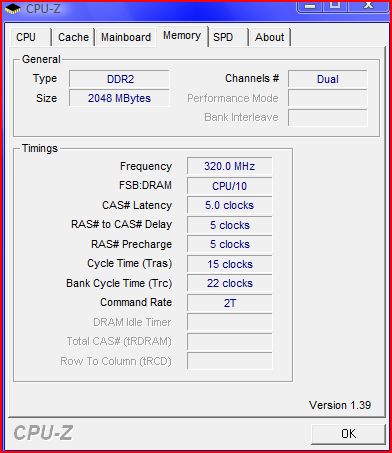Minimize the CPU-Z window

tap(310, 6)
